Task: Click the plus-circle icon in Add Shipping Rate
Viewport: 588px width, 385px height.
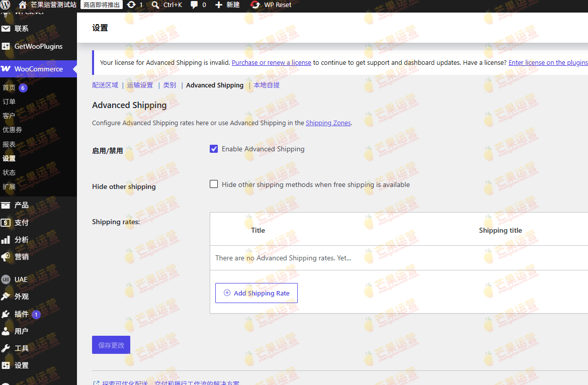Action: [x=227, y=293]
